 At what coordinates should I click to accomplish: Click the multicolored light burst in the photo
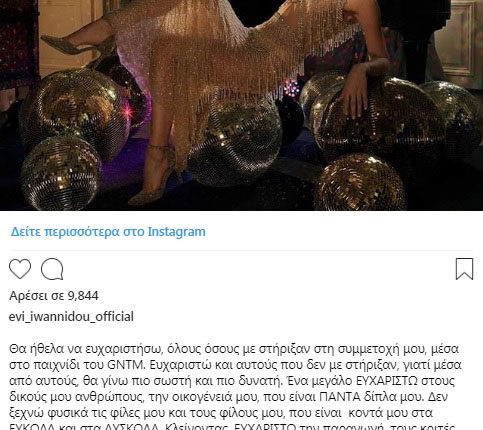point(292,89)
